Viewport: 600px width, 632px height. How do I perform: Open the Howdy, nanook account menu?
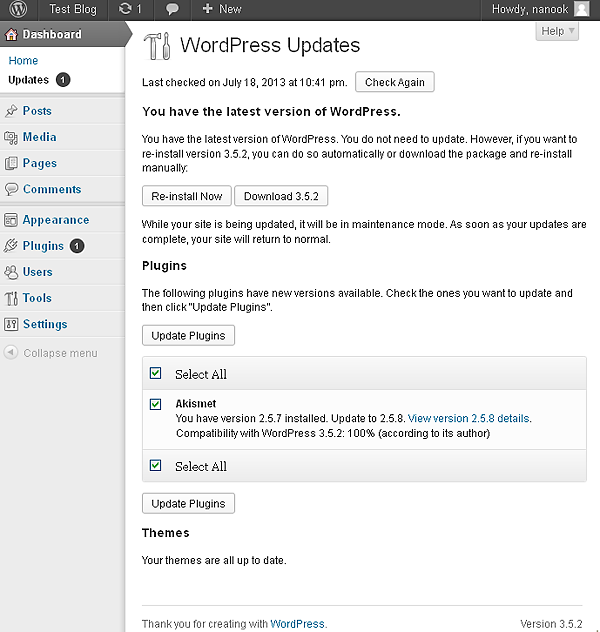540,9
